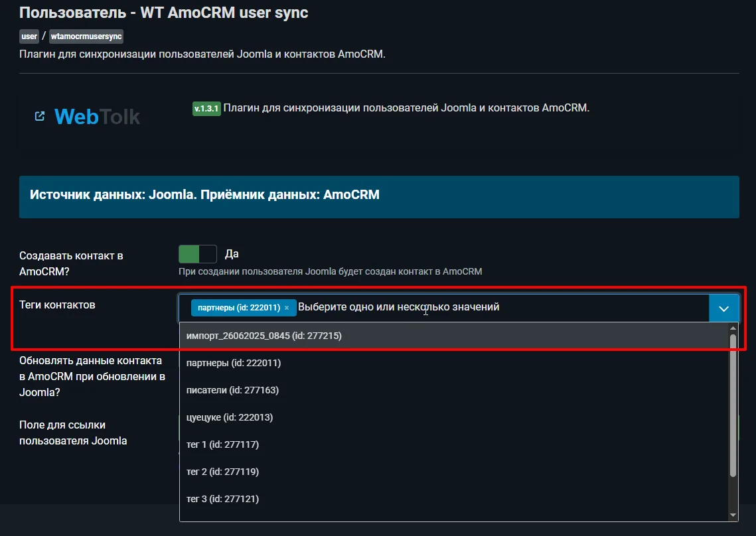Open the «Теги контактов» dropdown via the blue chevron
Viewport: 756px width, 536px height.
tap(724, 307)
